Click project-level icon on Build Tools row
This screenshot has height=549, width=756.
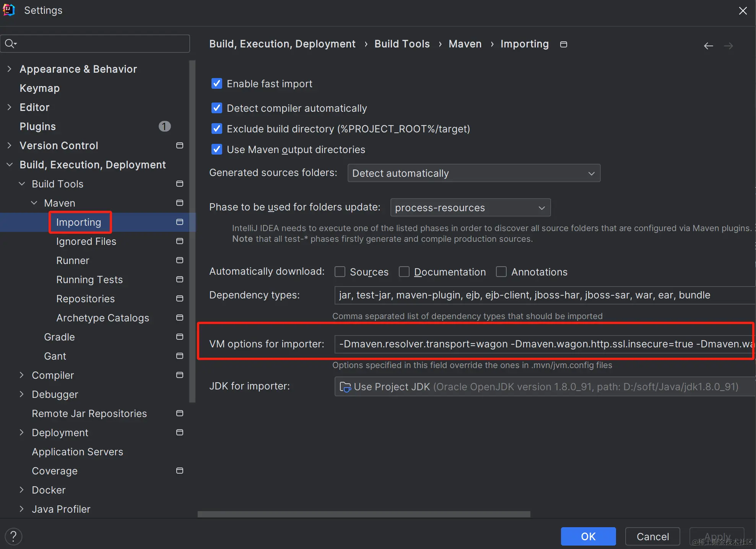pos(179,184)
